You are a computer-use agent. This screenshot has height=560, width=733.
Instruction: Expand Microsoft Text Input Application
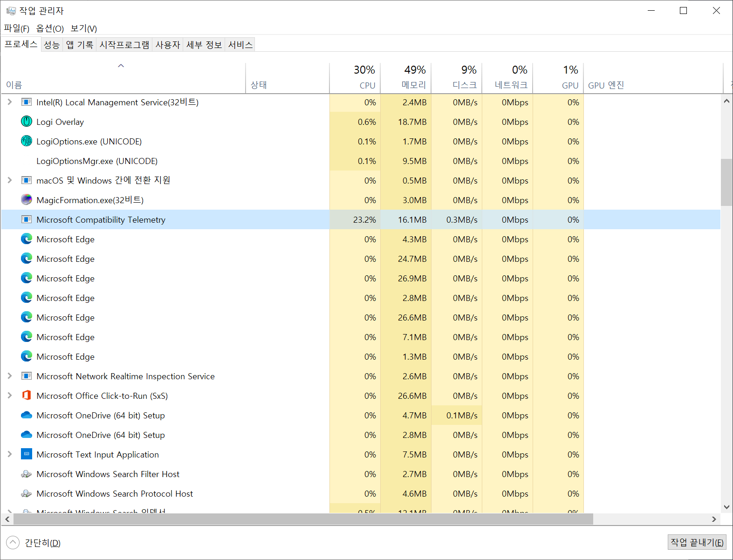(x=10, y=454)
